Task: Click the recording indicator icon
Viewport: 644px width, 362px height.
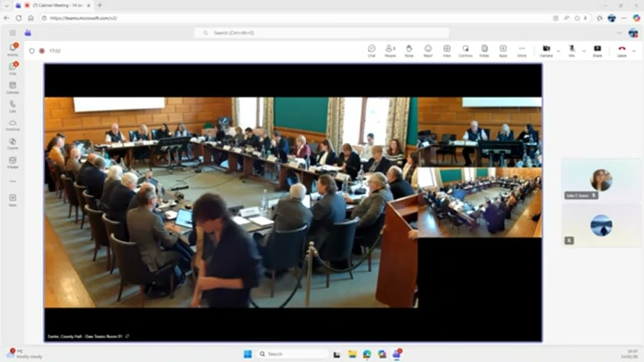Action: (42, 51)
